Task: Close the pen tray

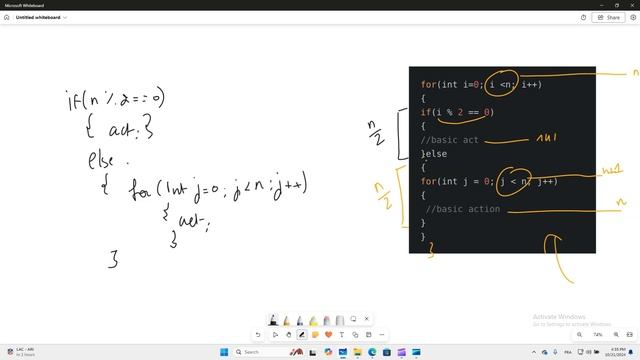Action: pos(367,319)
